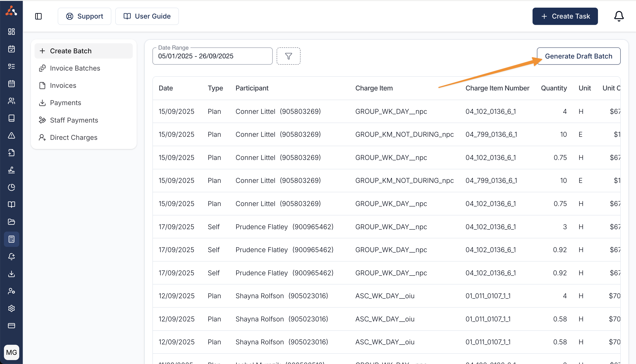Toggle the sidebar panel icon
The width and height of the screenshot is (636, 364).
click(38, 16)
